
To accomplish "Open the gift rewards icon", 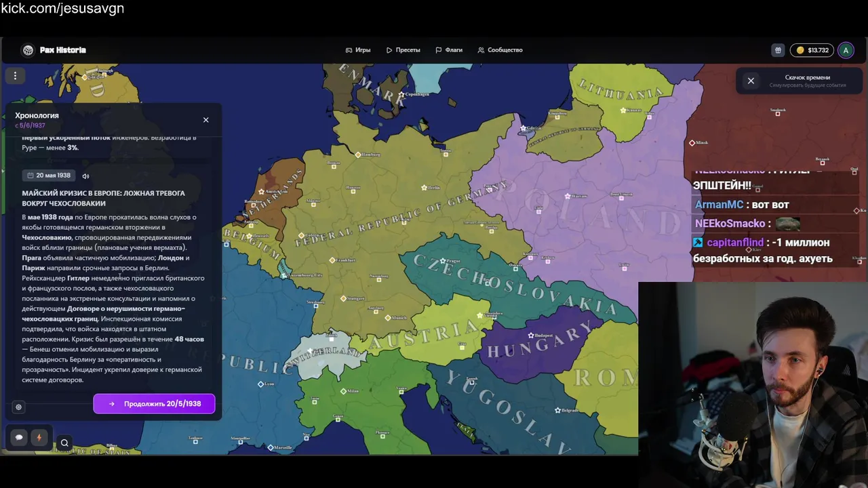I will click(778, 50).
